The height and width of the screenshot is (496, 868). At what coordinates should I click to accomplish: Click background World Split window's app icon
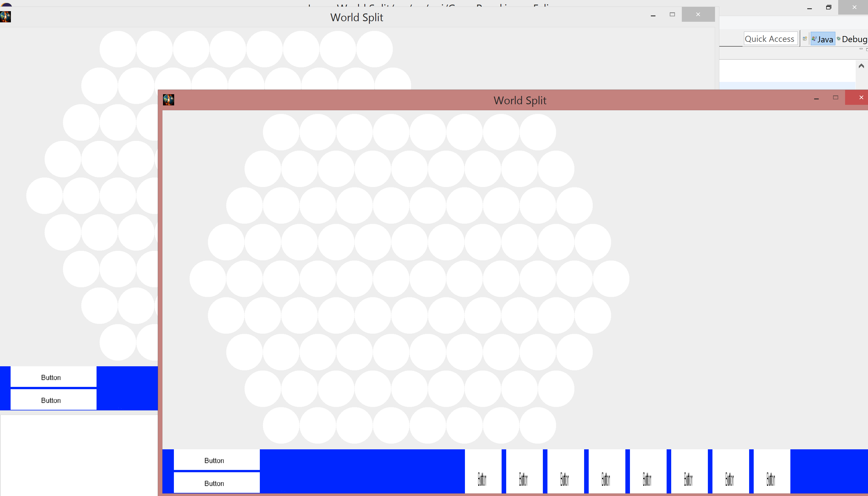coord(5,17)
